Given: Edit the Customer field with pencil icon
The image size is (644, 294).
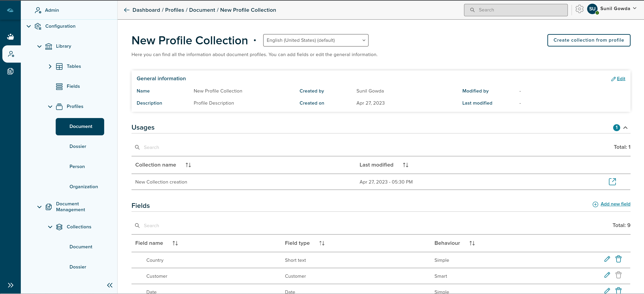Looking at the screenshot, I should [607, 275].
